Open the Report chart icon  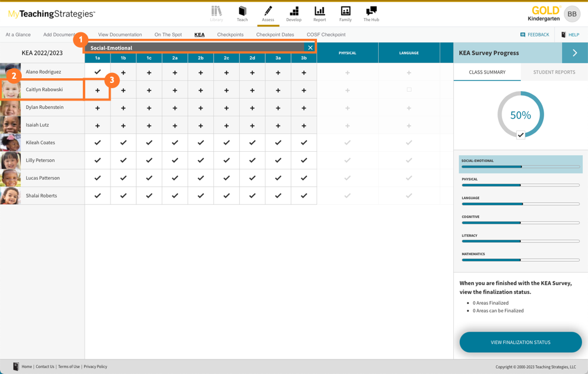tap(320, 11)
